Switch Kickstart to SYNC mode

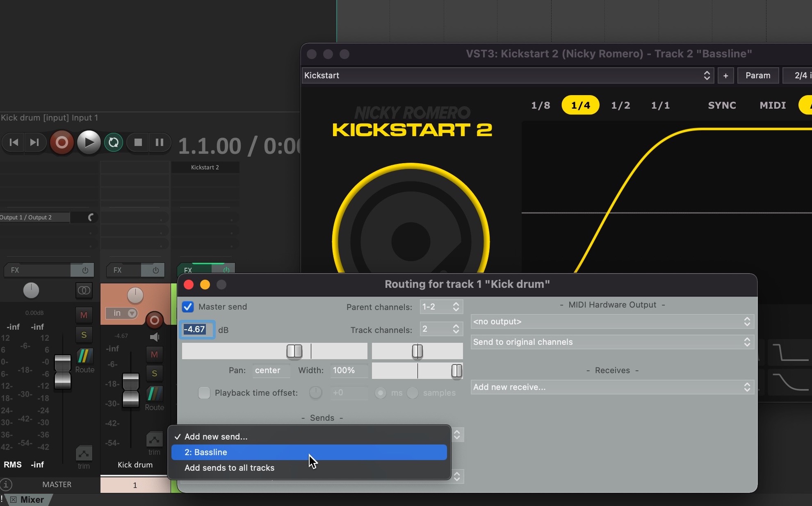click(722, 105)
